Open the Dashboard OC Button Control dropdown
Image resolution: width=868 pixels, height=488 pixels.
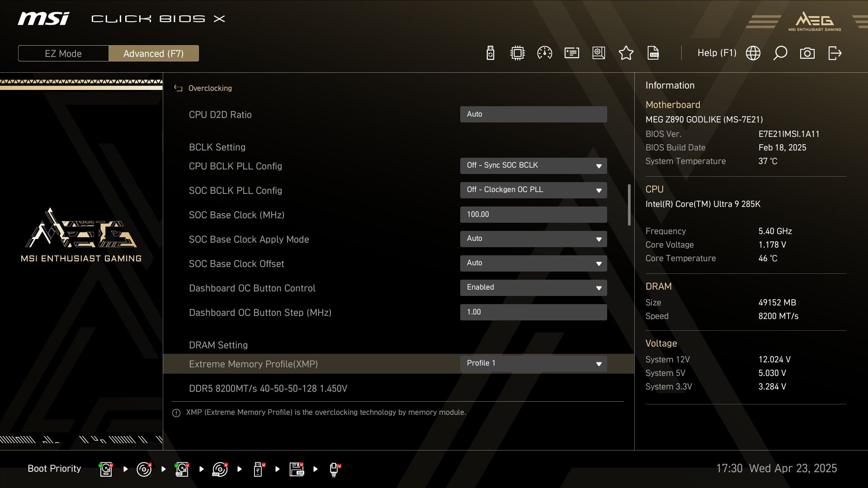533,288
